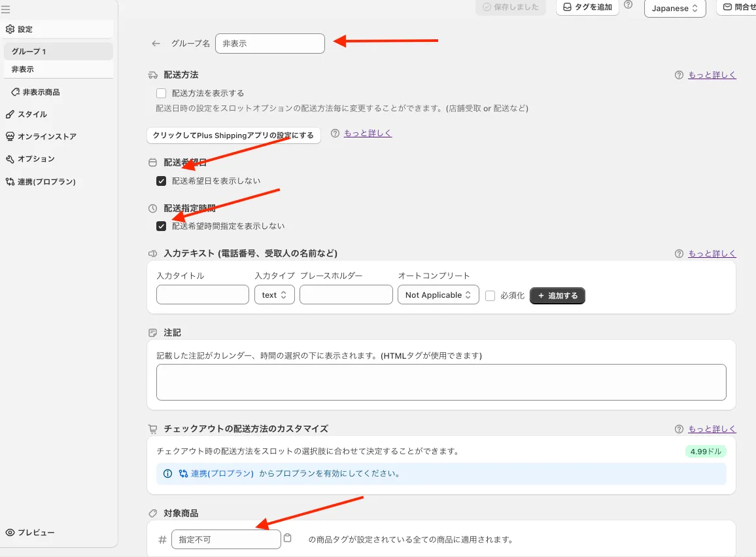756x557 pixels.
Task: Open the Japanese language dropdown
Action: pyautogui.click(x=675, y=9)
